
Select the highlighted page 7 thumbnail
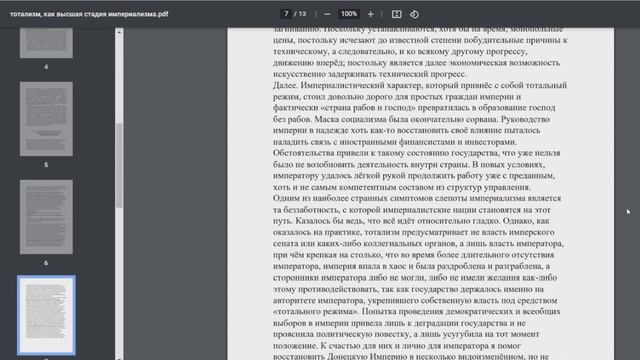[x=46, y=315]
